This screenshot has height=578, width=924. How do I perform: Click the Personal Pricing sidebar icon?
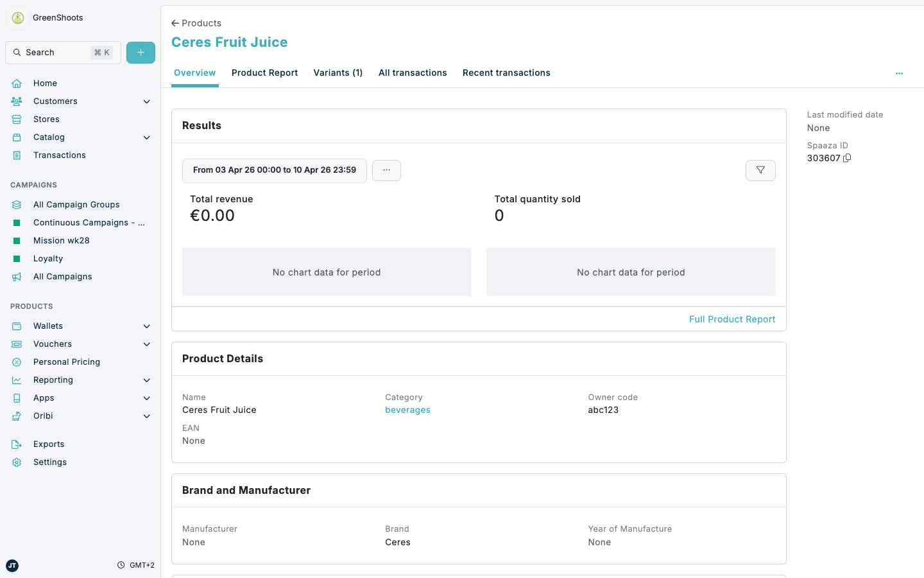[17, 362]
